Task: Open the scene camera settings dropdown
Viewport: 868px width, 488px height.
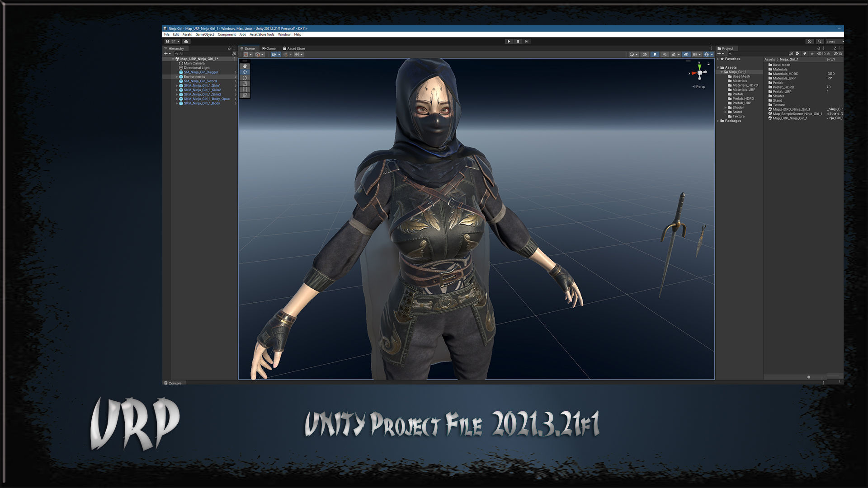Action: coord(697,54)
